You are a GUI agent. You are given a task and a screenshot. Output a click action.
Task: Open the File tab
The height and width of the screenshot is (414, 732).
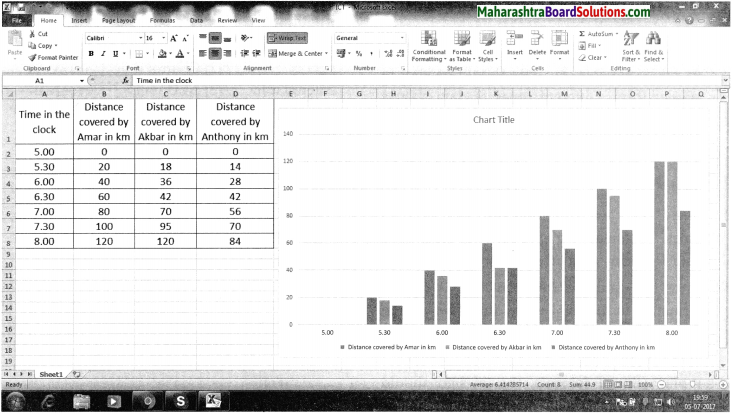17,21
